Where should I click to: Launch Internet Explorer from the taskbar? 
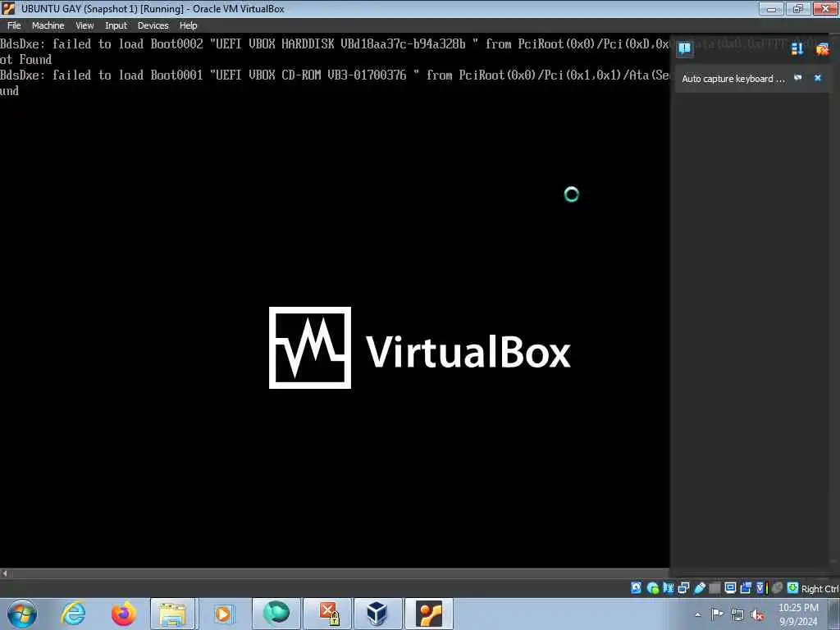73,614
